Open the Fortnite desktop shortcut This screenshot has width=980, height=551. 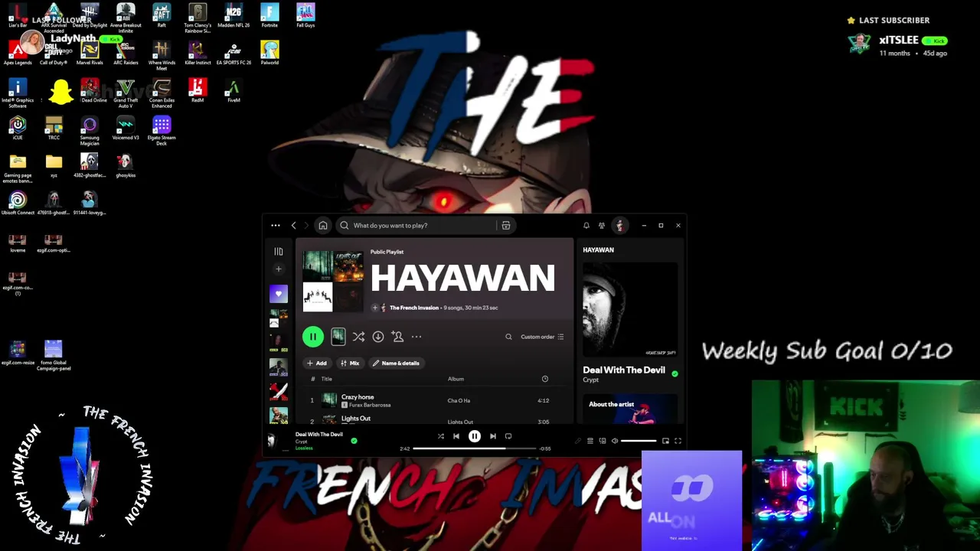pyautogui.click(x=269, y=15)
